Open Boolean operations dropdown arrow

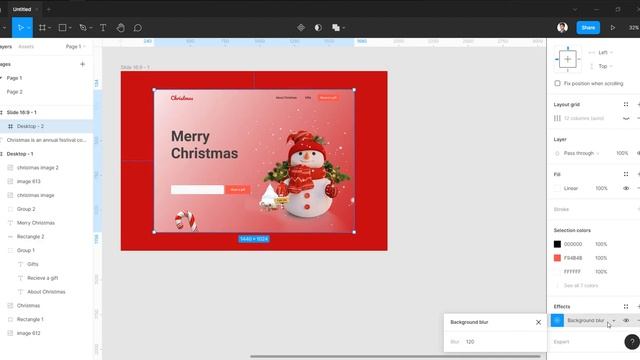(x=344, y=28)
